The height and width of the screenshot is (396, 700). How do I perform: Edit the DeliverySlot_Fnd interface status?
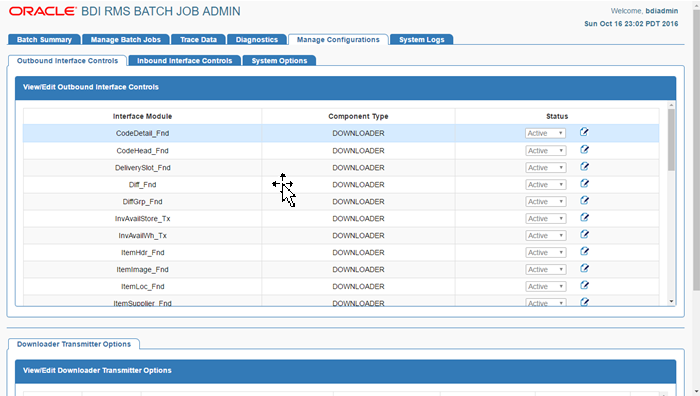pos(584,167)
